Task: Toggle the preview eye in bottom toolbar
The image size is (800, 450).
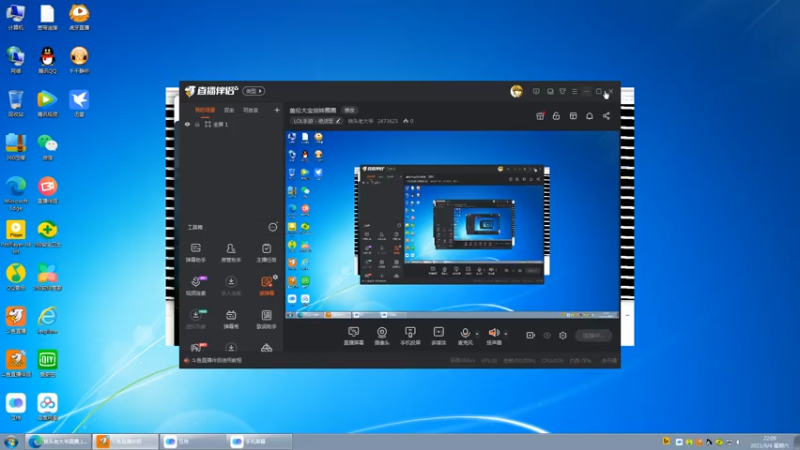Action: (x=547, y=335)
